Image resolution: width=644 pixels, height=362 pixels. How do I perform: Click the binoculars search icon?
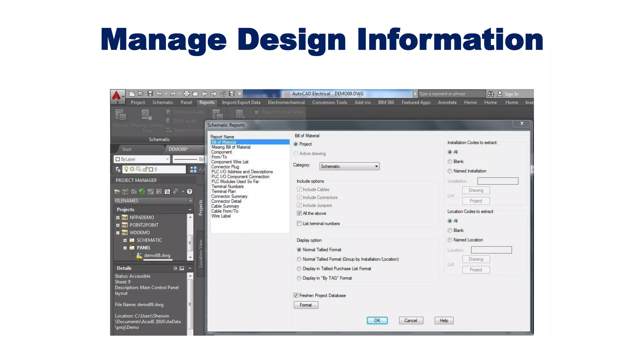(x=491, y=94)
